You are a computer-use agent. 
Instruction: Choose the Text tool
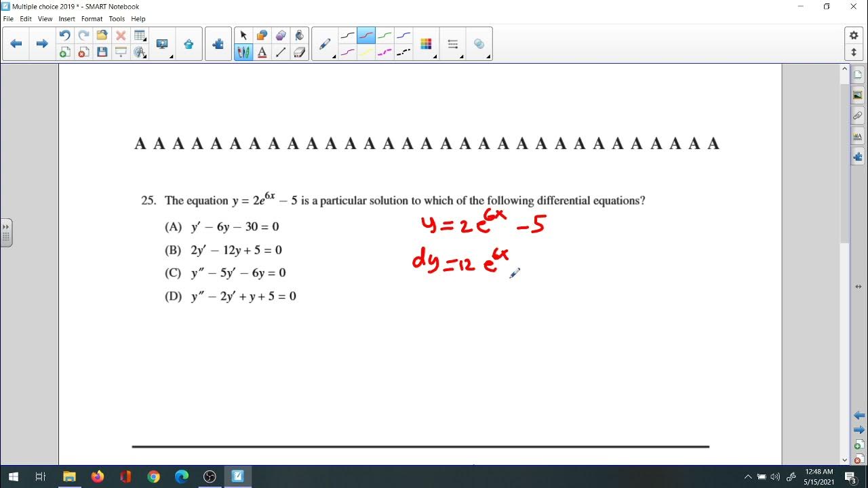tap(262, 52)
